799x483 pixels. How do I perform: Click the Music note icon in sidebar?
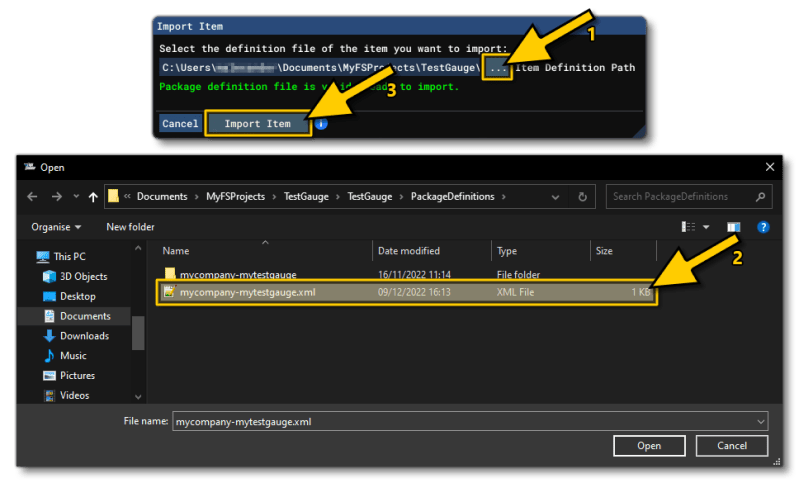[x=49, y=356]
